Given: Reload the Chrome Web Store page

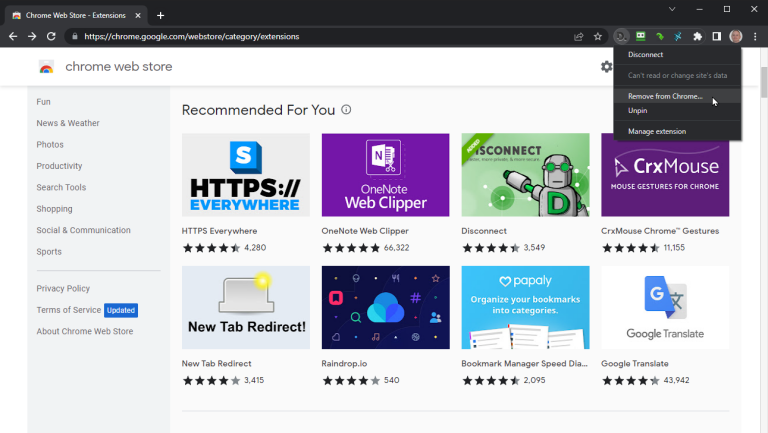Looking at the screenshot, I should (51, 36).
